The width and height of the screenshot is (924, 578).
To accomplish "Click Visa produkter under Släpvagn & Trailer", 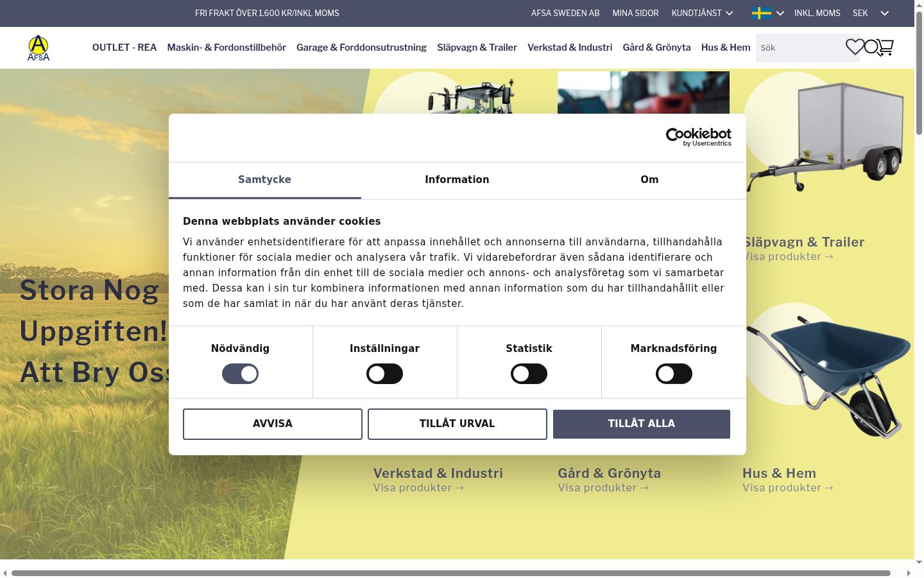I will pyautogui.click(x=790, y=257).
